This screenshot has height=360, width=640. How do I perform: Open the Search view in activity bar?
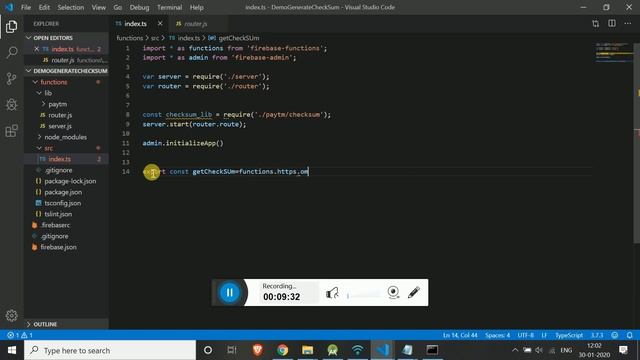click(x=11, y=53)
